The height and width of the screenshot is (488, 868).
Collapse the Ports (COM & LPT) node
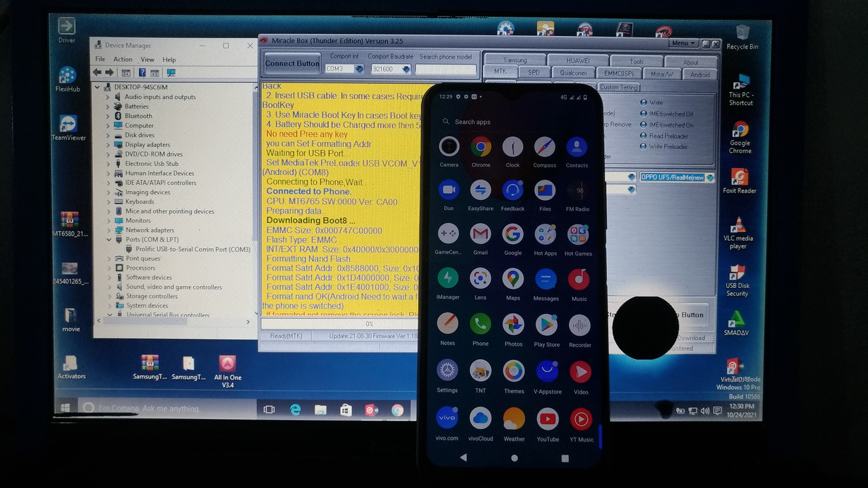(108, 239)
